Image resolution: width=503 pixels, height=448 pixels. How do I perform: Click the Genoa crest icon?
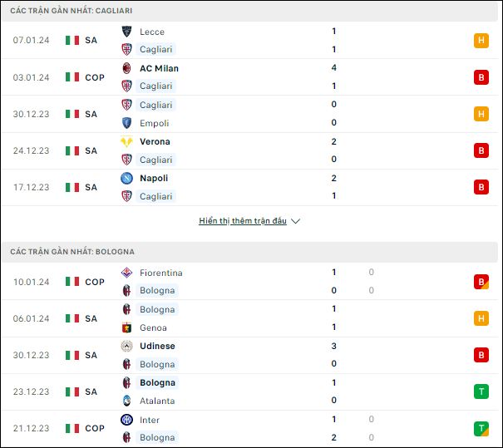(x=126, y=327)
